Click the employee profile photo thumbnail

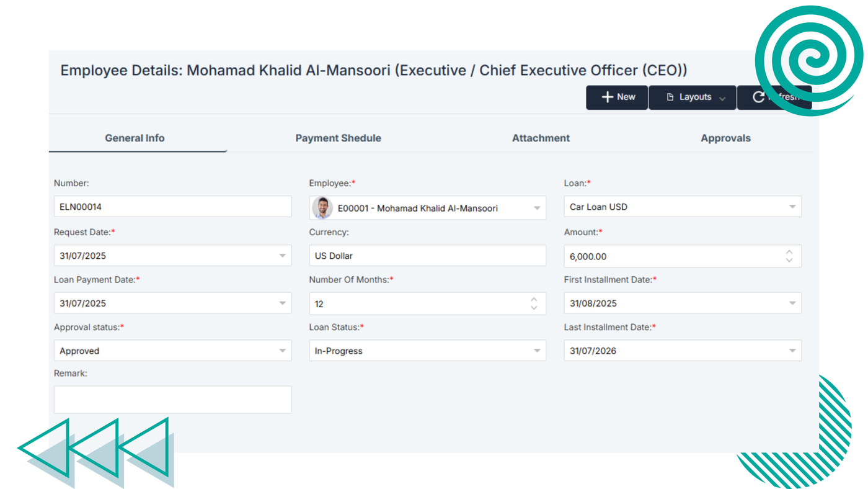coord(322,208)
